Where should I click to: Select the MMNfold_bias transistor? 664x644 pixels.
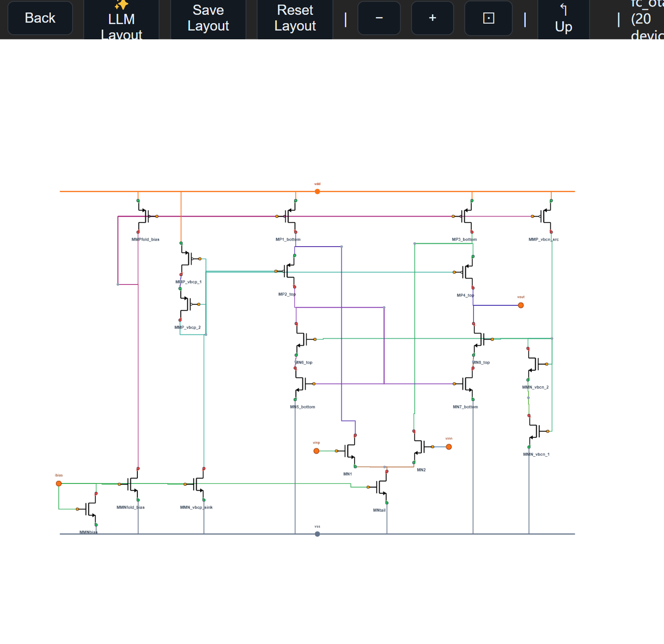point(131,484)
